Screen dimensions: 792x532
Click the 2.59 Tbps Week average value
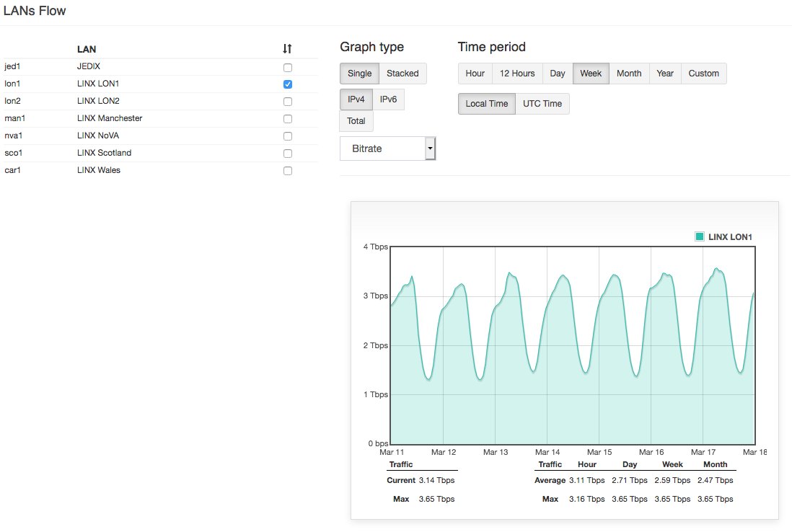(672, 480)
